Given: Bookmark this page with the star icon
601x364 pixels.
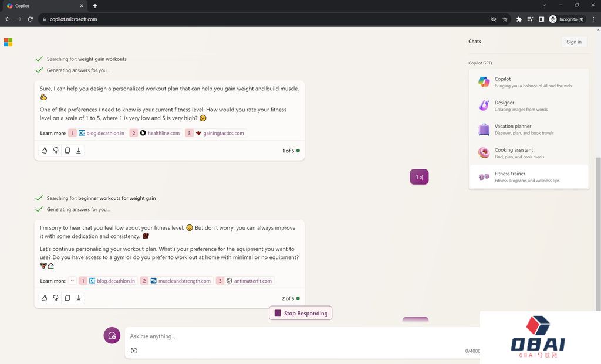Looking at the screenshot, I should coord(505,19).
